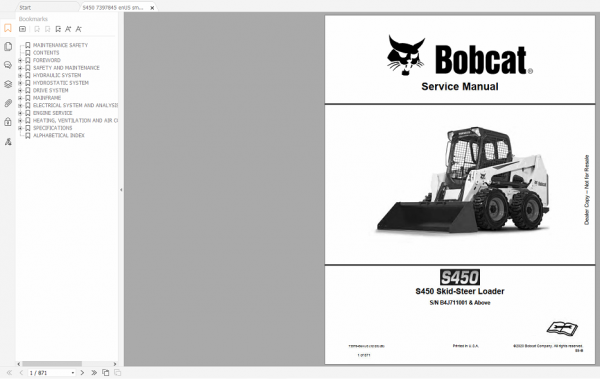Image resolution: width=600 pixels, height=379 pixels.
Task: Select the HYDRAULIC SYSTEM bookmark label
Action: point(57,75)
